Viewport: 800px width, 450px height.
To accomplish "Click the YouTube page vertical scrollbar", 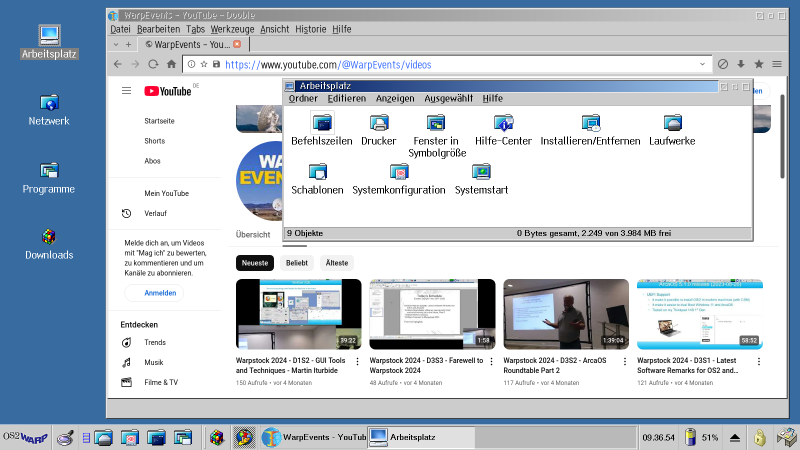I will pyautogui.click(x=782, y=135).
